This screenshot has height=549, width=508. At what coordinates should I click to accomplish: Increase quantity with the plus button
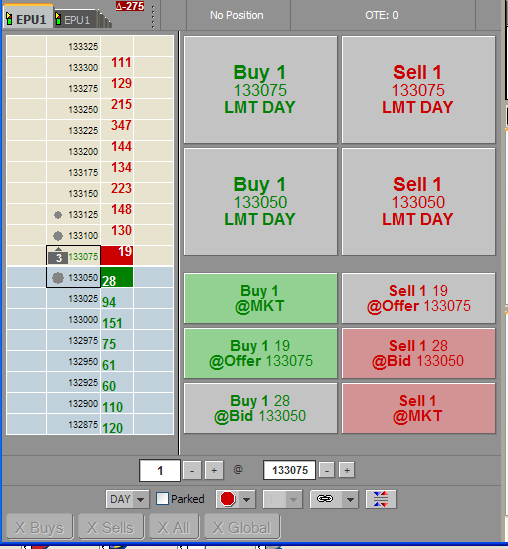point(214,470)
